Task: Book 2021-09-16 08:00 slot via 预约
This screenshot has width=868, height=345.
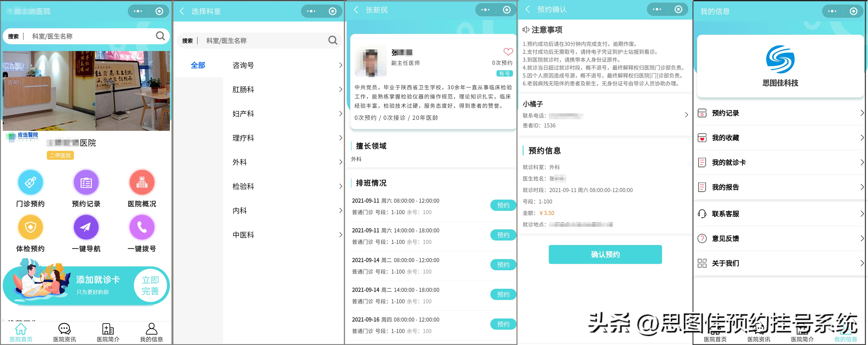Action: [503, 324]
